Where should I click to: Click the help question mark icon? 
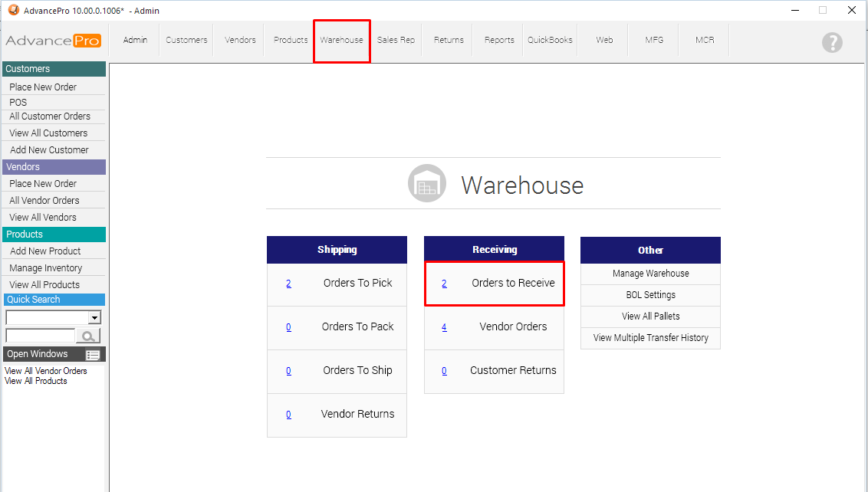[832, 42]
